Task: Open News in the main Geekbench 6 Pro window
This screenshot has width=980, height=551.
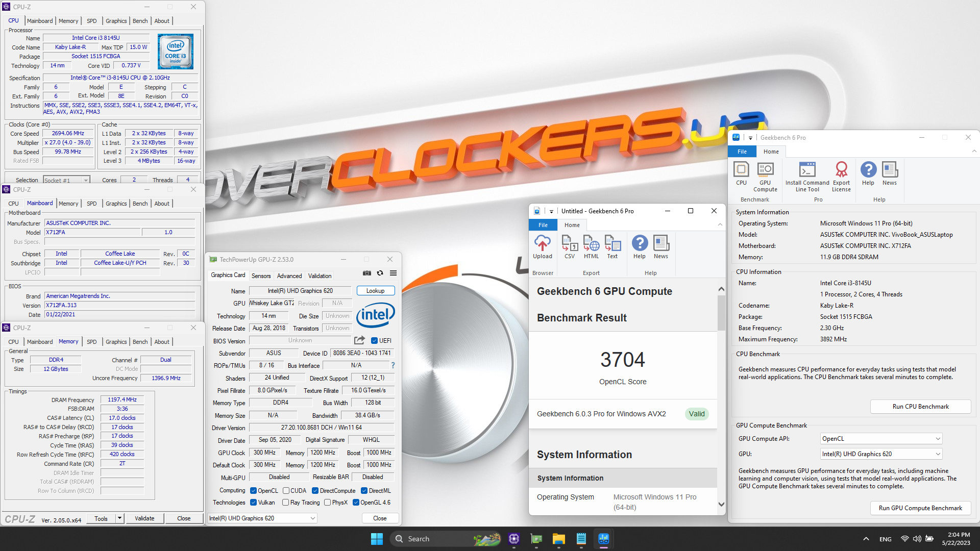Action: click(890, 173)
